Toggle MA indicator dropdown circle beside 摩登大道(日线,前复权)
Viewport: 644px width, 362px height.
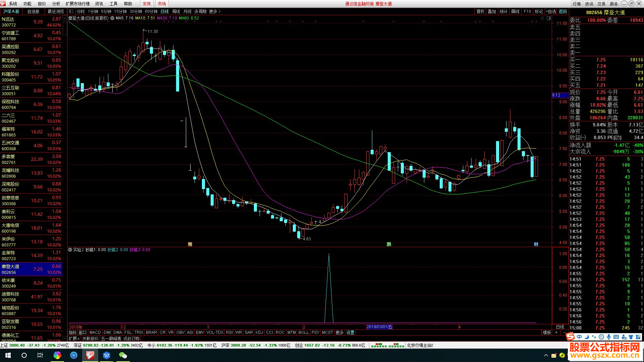coord(112,18)
